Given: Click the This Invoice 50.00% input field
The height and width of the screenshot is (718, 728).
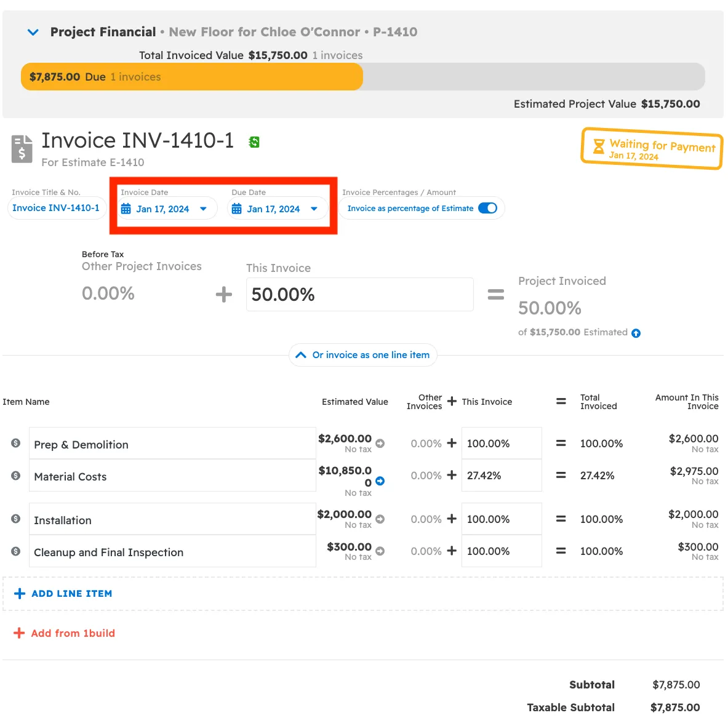Looking at the screenshot, I should [359, 294].
